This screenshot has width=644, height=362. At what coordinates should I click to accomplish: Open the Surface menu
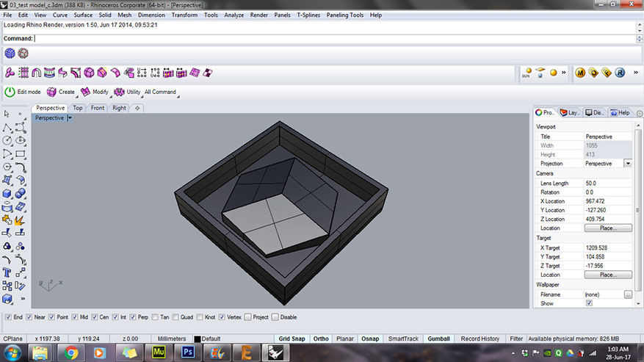pyautogui.click(x=83, y=15)
